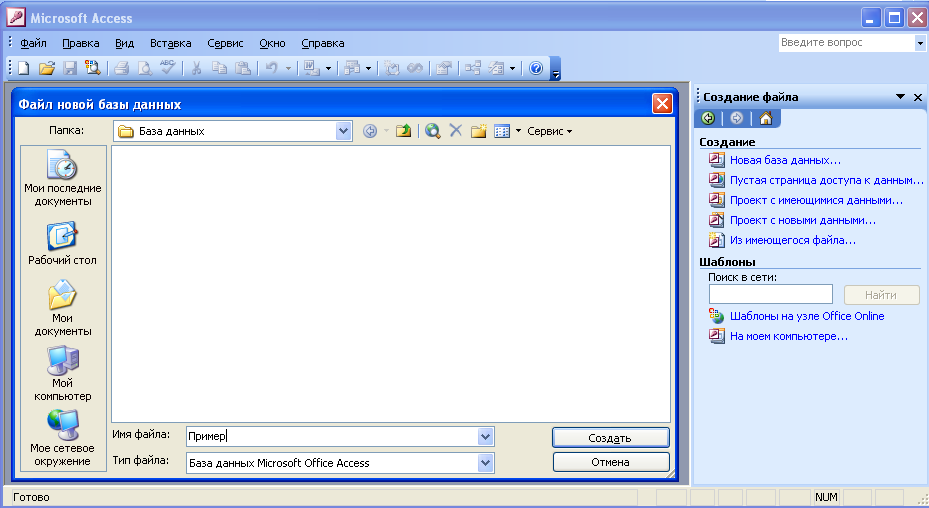The image size is (929, 508).
Task: Click the Open folder toolbar icon
Action: point(47,69)
